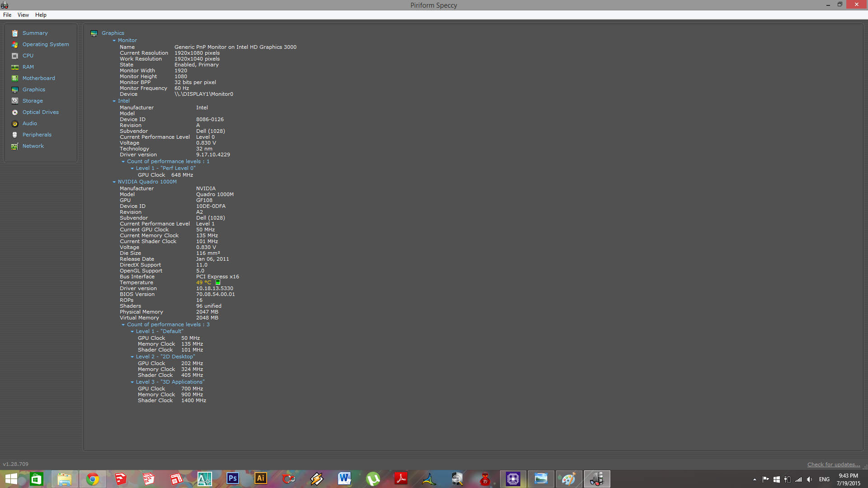Select the Motherboard icon in sidebar
This screenshot has height=488, width=868.
(15, 78)
